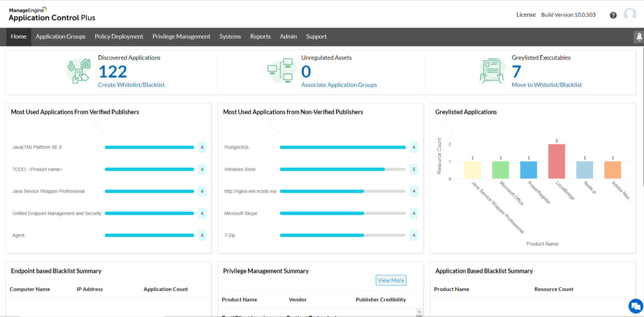Open the Application Groups menu
Image resolution: width=644 pixels, height=317 pixels.
(61, 37)
